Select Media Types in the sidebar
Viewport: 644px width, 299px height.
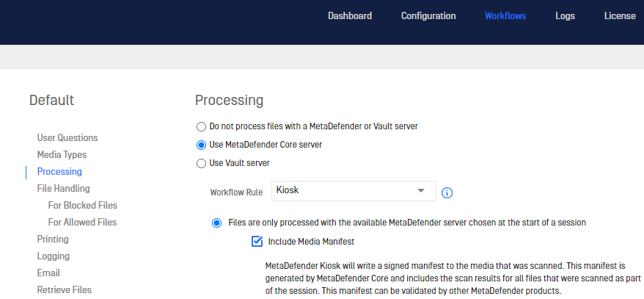click(x=62, y=154)
